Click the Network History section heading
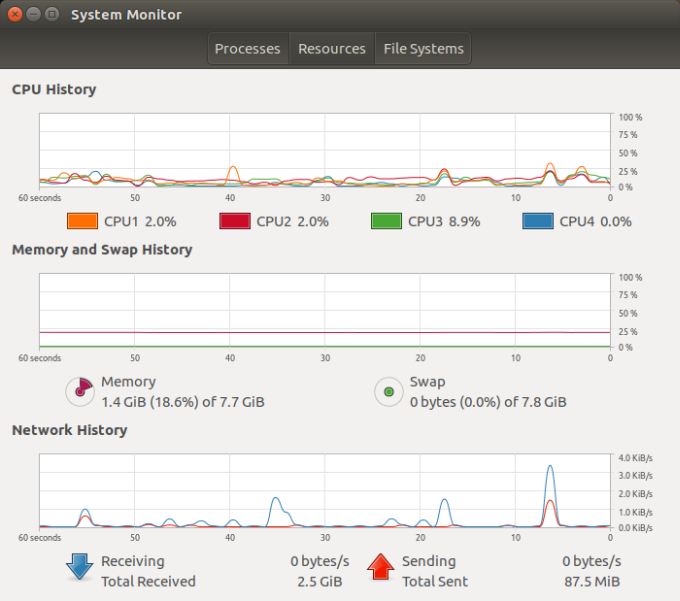680x601 pixels. pos(69,430)
